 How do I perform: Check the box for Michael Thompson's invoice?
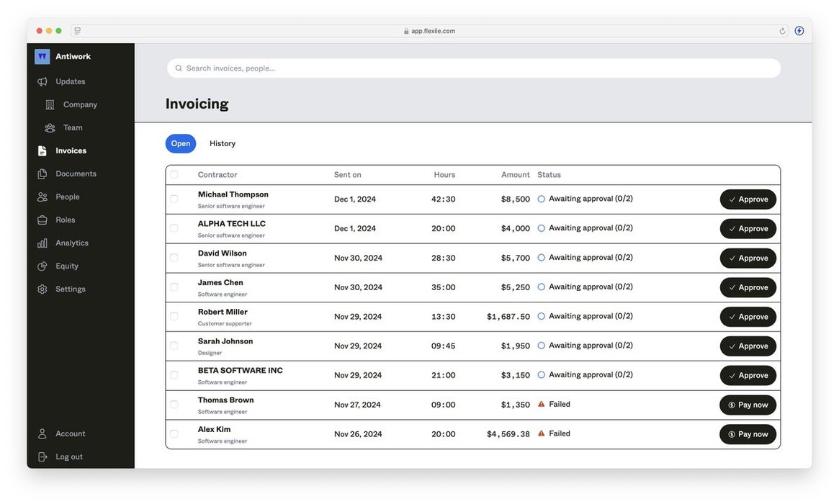[x=174, y=199]
